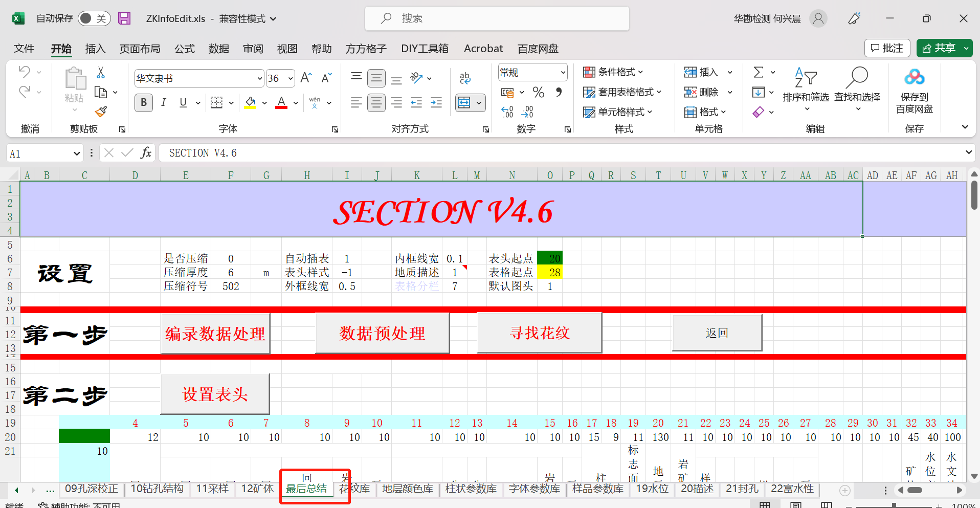Click the Sort and Filter icon
Image resolution: width=980 pixels, height=508 pixels.
click(806, 78)
